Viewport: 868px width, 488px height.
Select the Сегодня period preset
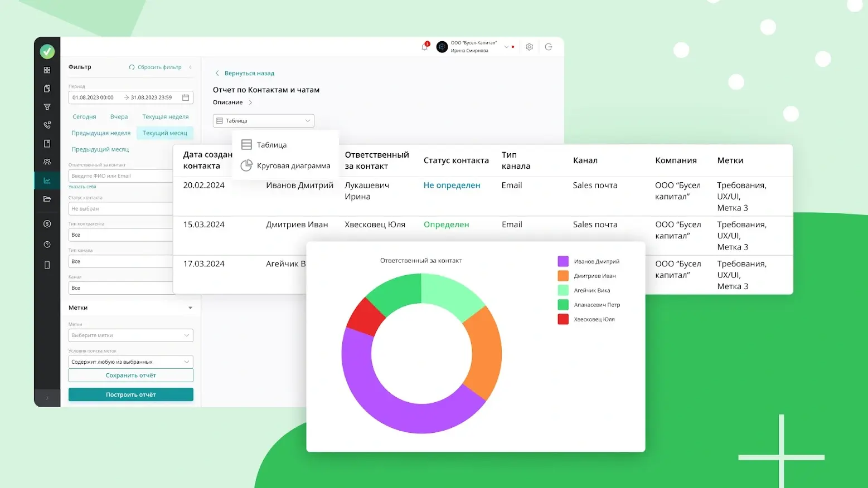(84, 117)
